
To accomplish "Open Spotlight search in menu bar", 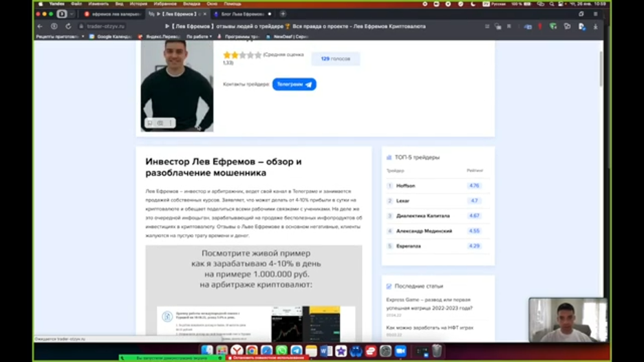I will pyautogui.click(x=552, y=3).
